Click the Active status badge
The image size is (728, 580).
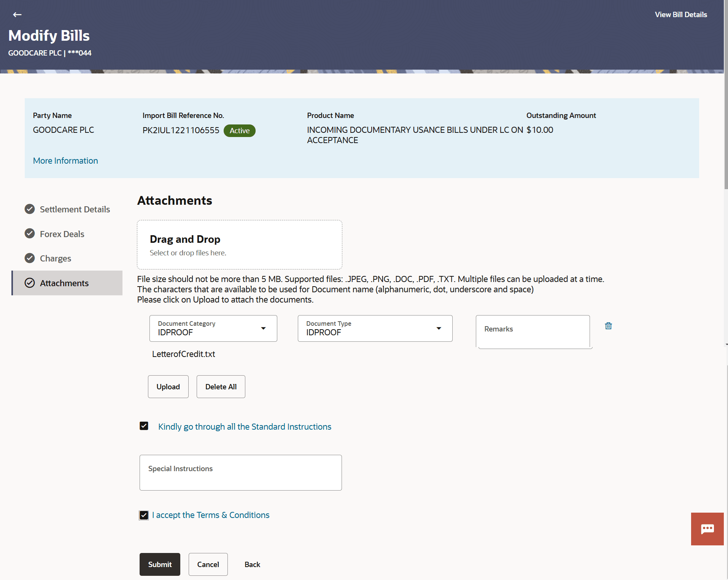pyautogui.click(x=240, y=131)
